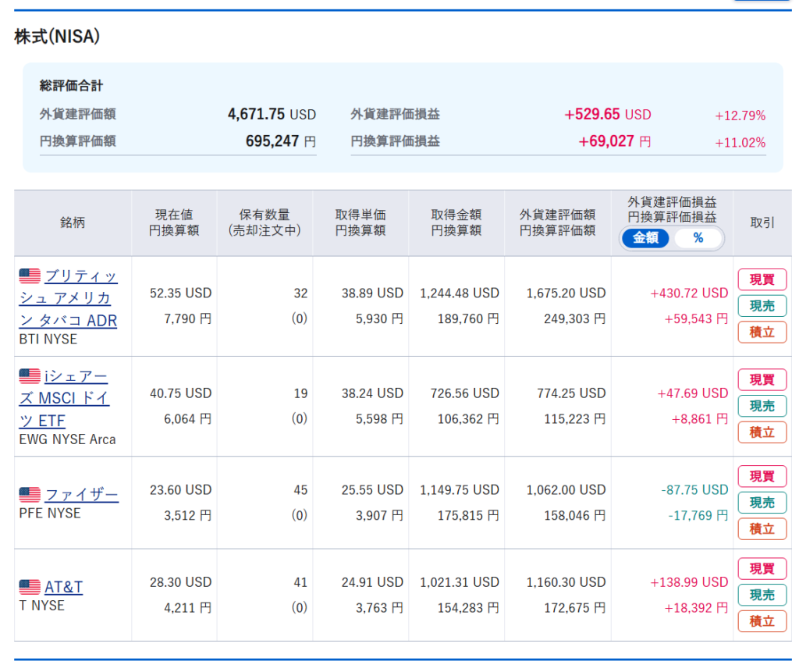
Task: Sell AT&T with 現売 button
Action: (762, 595)
